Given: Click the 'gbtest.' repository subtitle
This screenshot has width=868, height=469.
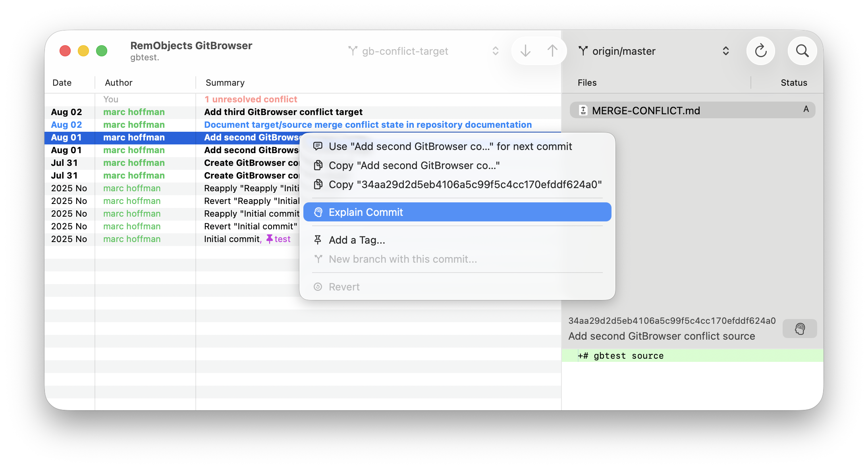Looking at the screenshot, I should pos(145,58).
